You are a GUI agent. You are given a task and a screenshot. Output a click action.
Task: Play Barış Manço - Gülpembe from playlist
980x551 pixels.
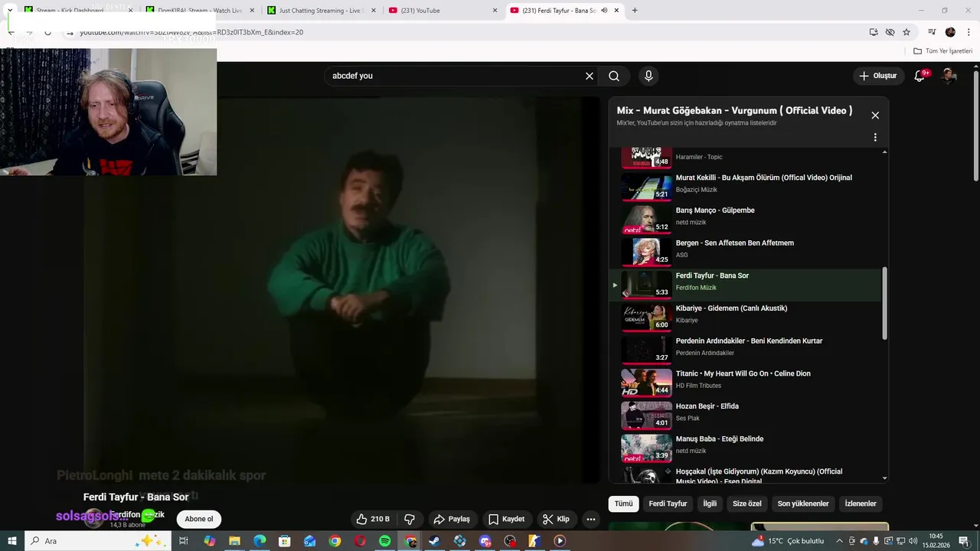click(x=746, y=220)
